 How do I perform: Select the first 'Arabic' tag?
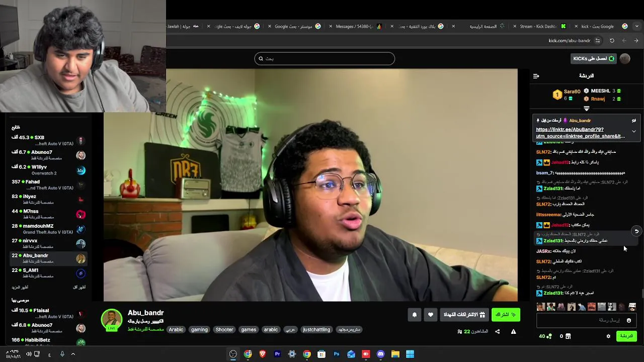click(x=176, y=330)
